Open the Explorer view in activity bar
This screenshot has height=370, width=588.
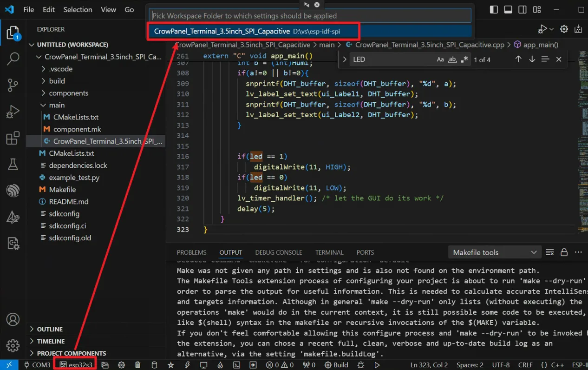coord(13,33)
